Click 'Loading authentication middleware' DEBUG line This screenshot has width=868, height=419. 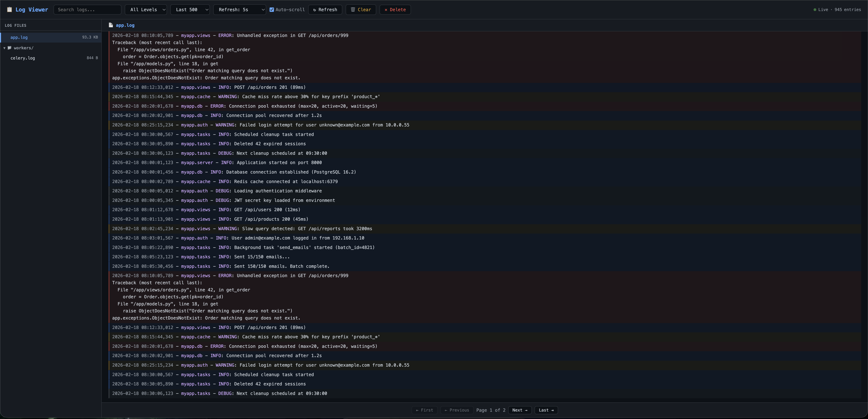(485, 191)
